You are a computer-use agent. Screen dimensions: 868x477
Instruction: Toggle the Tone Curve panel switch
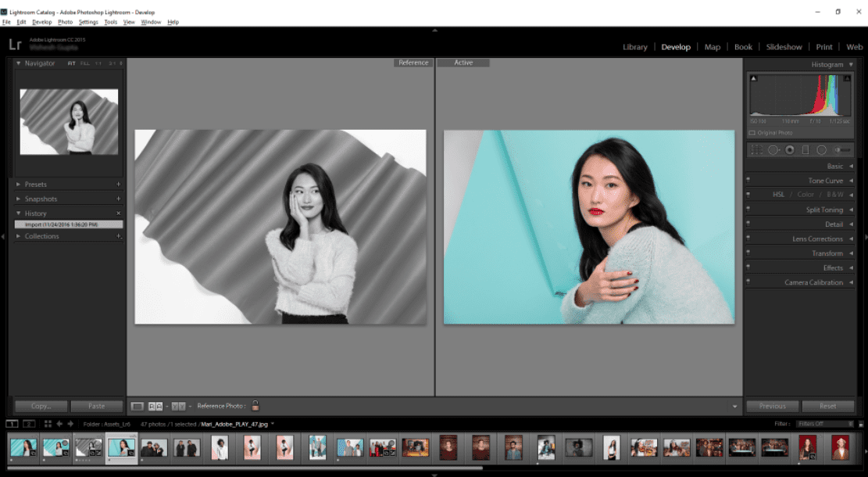[x=748, y=181]
